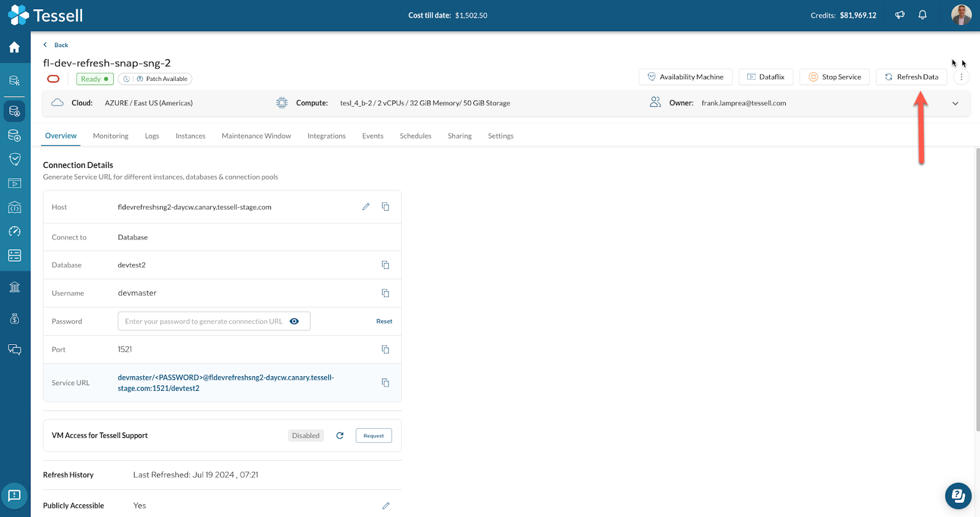980x517 pixels.
Task: Open the Maintenance Window tab
Action: (256, 136)
